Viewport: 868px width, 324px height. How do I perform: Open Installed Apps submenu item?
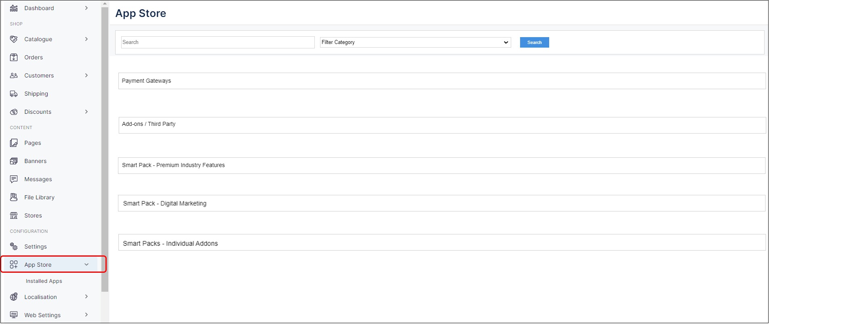[44, 281]
